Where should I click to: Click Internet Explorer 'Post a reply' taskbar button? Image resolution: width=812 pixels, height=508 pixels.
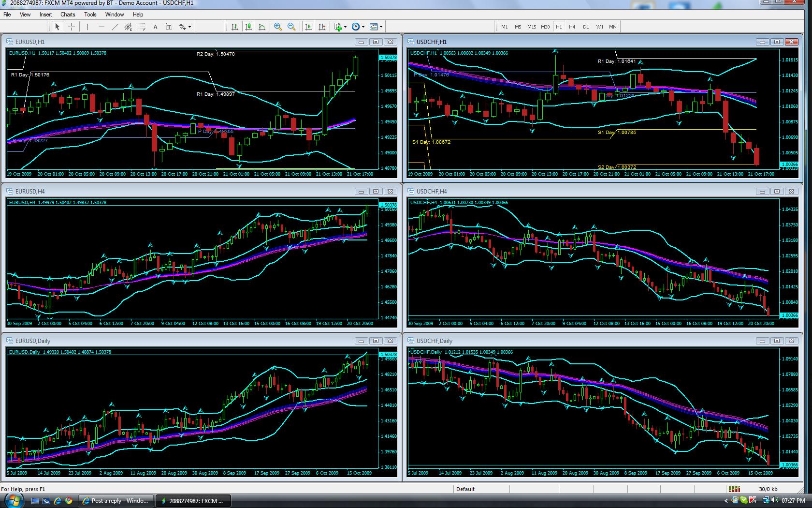(116, 501)
